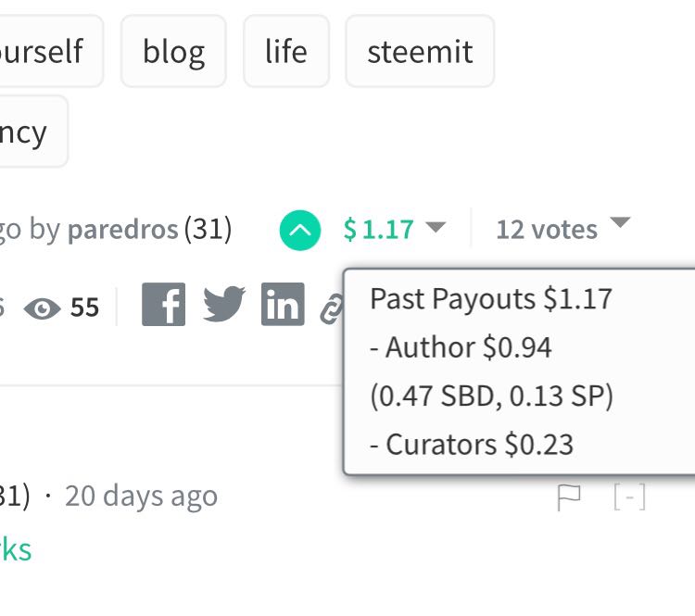Flag the comment from 20 days ago
This screenshot has width=695, height=616.
coord(568,497)
